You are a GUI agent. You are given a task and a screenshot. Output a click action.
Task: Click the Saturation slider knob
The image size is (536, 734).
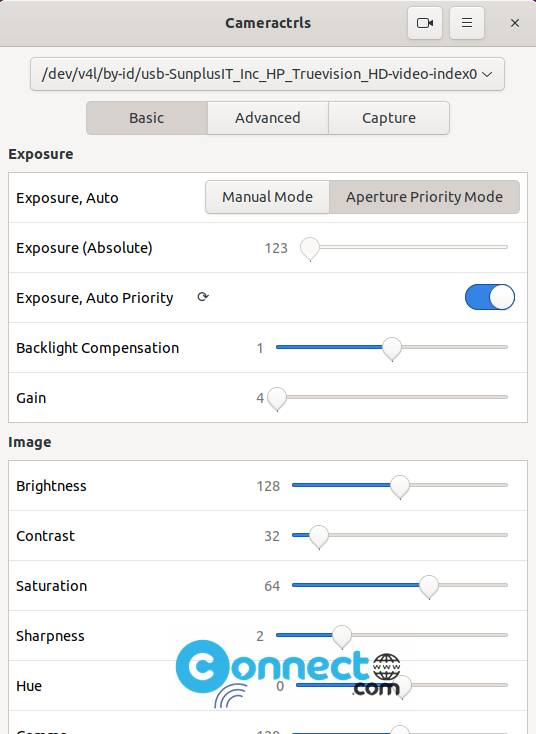429,587
